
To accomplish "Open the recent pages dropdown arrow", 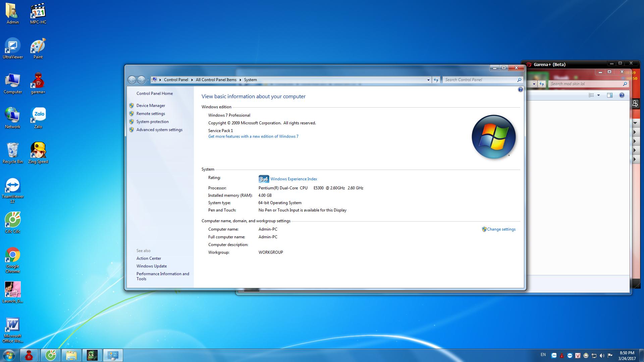I will pyautogui.click(x=148, y=80).
